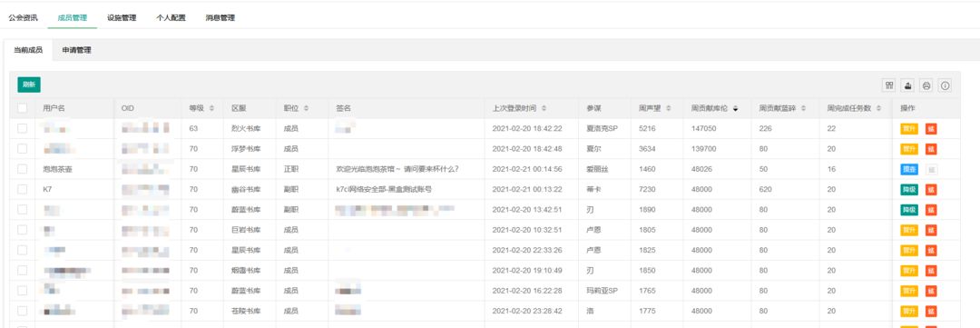This screenshot has height=328, width=980.
Task: Click red kick button for K7 row
Action: point(931,189)
